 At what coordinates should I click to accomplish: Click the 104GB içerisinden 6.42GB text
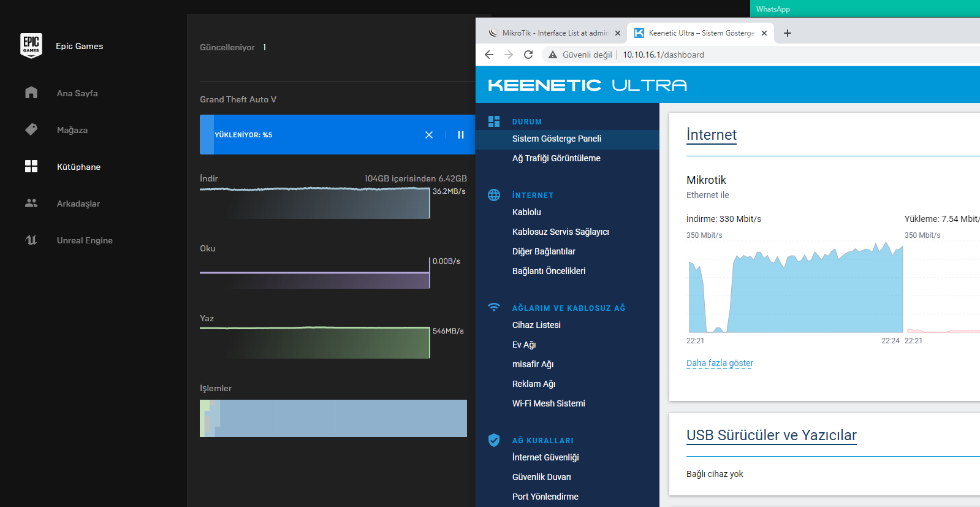coord(416,178)
